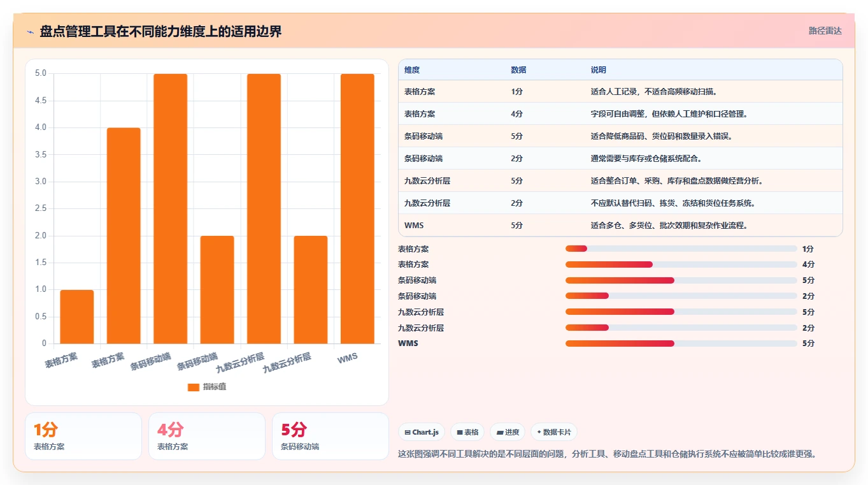Click the 2.5 tick on the chart y-axis

(41, 208)
